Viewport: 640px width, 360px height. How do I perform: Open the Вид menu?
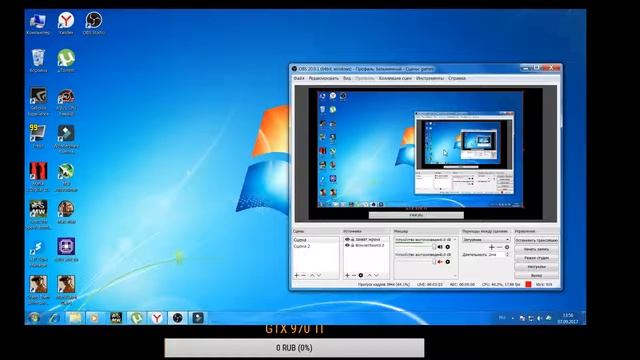pos(347,78)
